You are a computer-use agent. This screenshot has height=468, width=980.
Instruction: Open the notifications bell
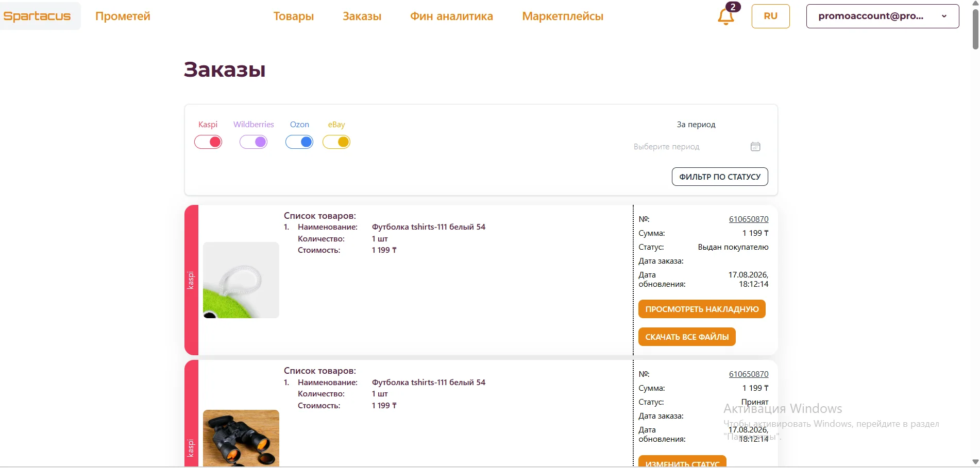[x=725, y=17]
